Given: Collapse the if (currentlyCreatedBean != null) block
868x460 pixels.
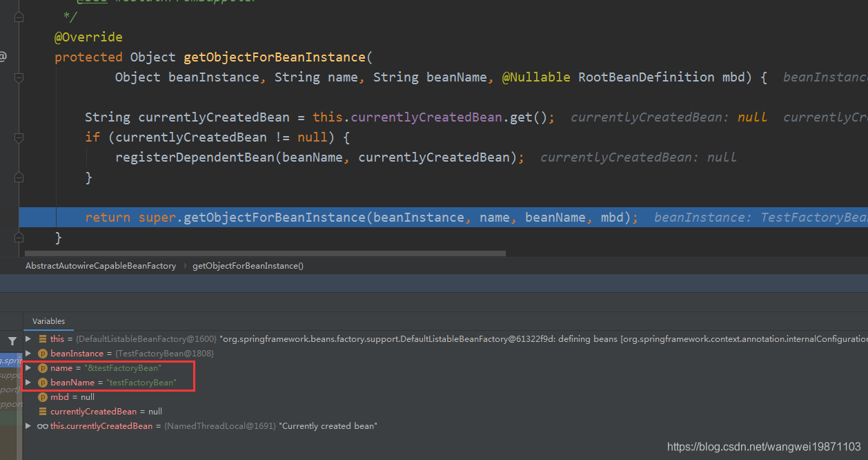Looking at the screenshot, I should click(x=19, y=137).
